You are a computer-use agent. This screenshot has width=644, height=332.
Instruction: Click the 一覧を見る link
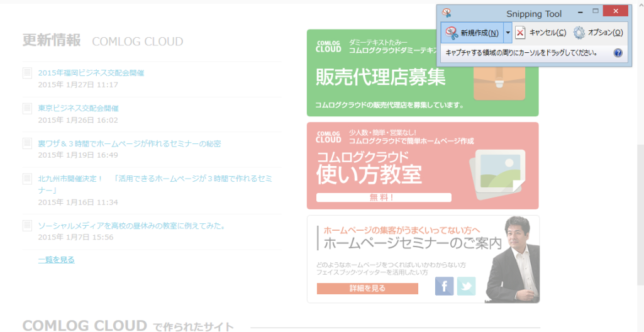[56, 259]
